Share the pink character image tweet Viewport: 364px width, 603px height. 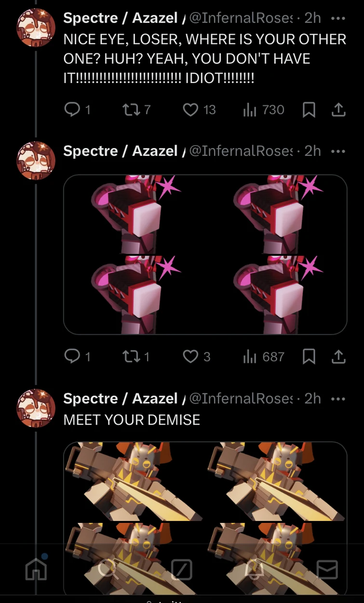339,357
